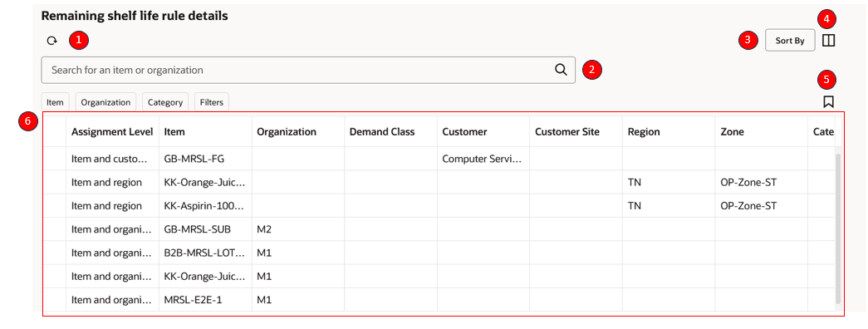
Task: Select the B2B-MRSL-LOT item cell
Action: tap(205, 253)
